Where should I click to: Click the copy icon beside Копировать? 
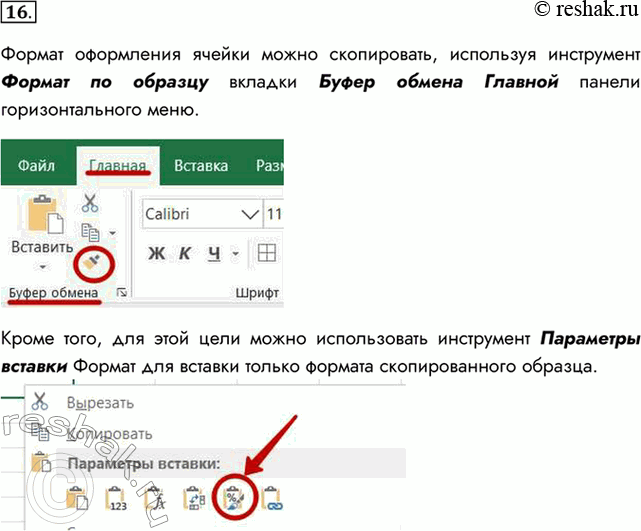pos(40,432)
